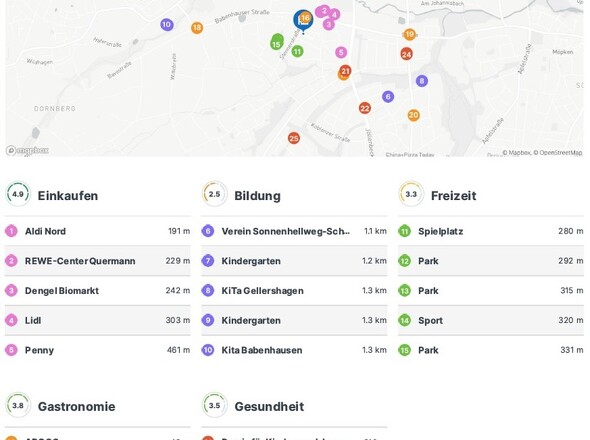
Task: Select the Aldi Nord list entry
Action: pyautogui.click(x=97, y=231)
